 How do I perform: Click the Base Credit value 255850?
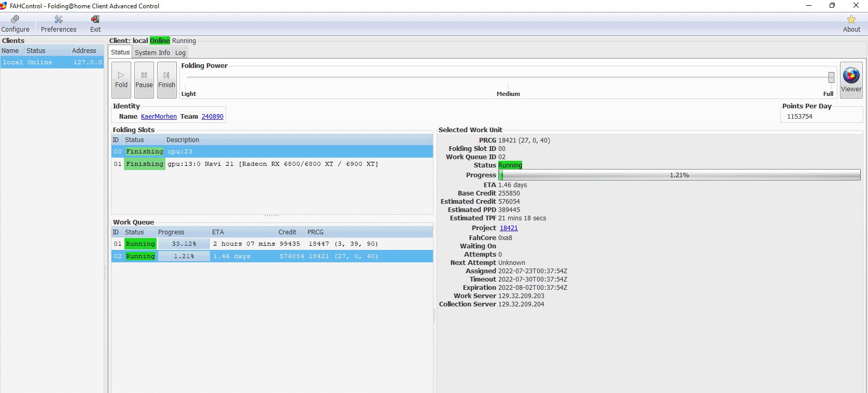pyautogui.click(x=509, y=193)
